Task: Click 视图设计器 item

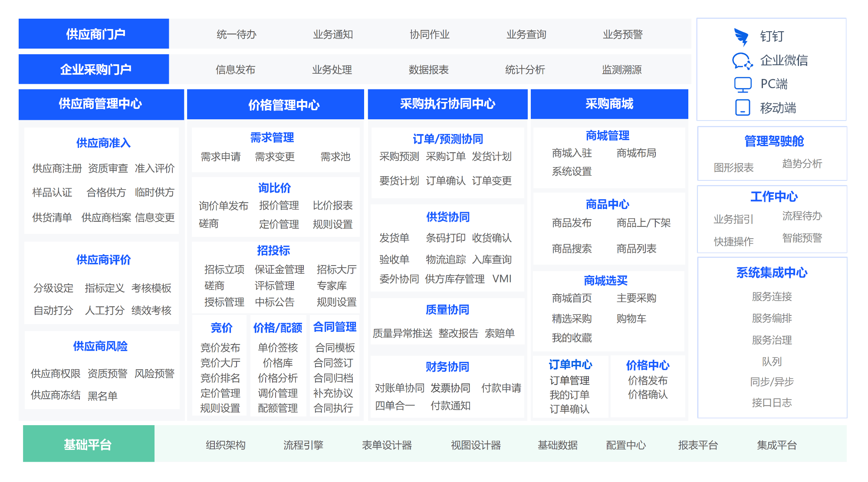Action: pos(476,445)
